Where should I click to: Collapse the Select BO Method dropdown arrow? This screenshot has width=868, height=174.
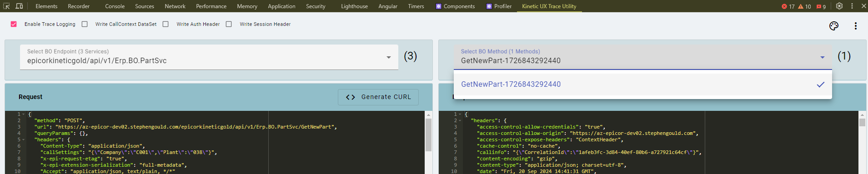pyautogui.click(x=822, y=57)
